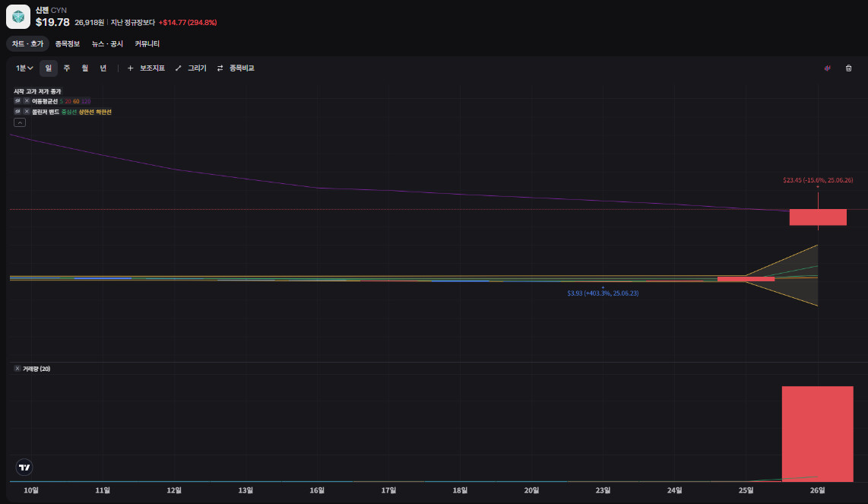Hide the 이동평균선 moving average lines
Viewport: 868px width, 504px height.
pyautogui.click(x=17, y=101)
